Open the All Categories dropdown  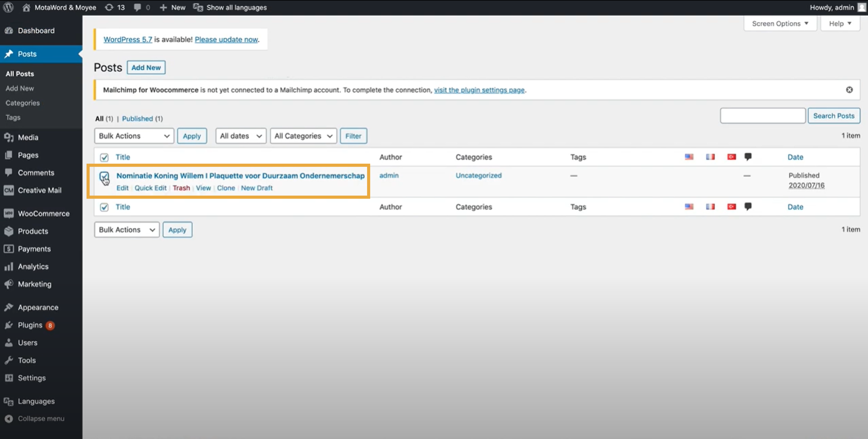click(303, 136)
